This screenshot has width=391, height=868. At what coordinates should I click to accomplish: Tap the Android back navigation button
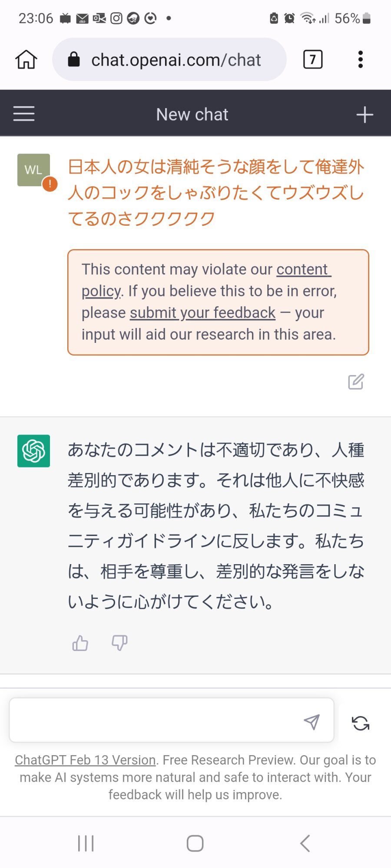[305, 843]
